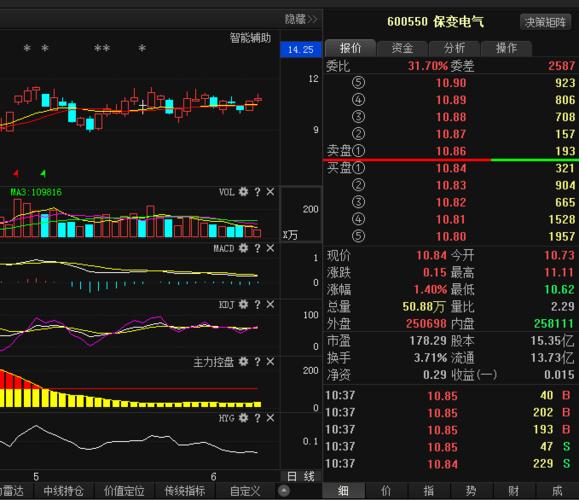Close the MACD indicator panel

[x=270, y=248]
